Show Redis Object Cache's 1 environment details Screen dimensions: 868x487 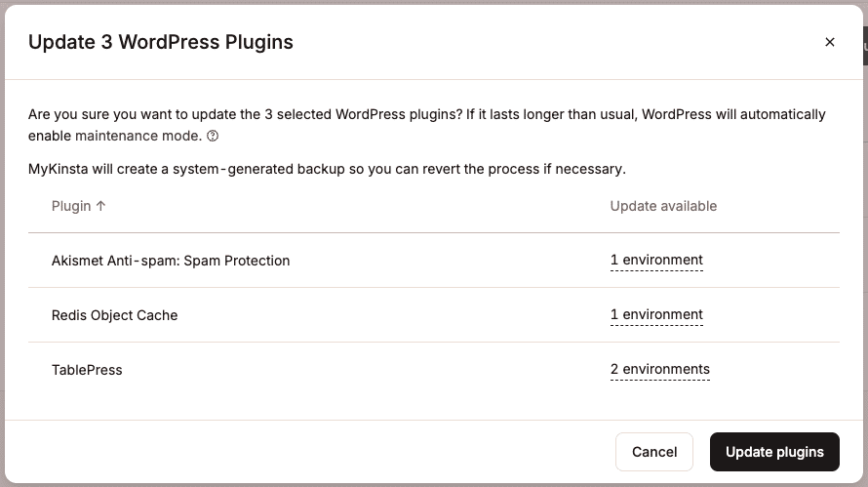pos(656,315)
